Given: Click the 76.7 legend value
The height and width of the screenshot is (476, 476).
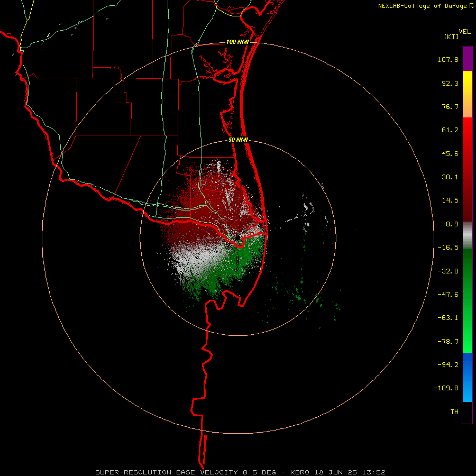Looking at the screenshot, I should [450, 106].
